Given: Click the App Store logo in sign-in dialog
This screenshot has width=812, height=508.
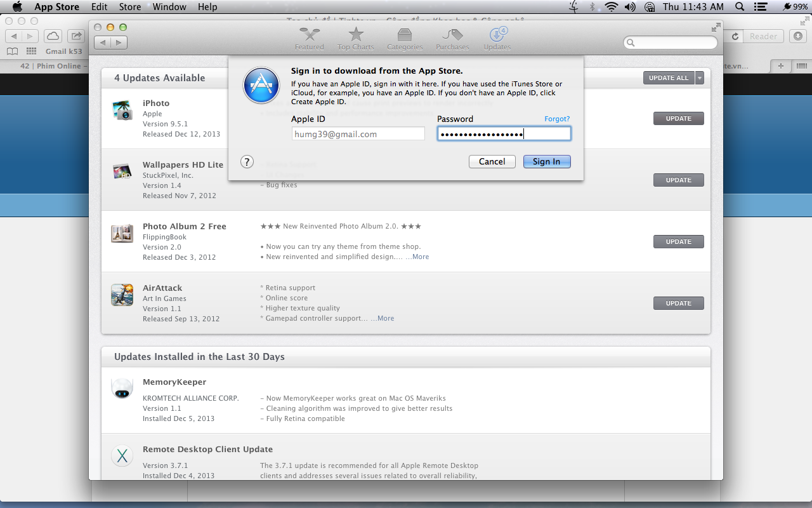Looking at the screenshot, I should pos(261,85).
